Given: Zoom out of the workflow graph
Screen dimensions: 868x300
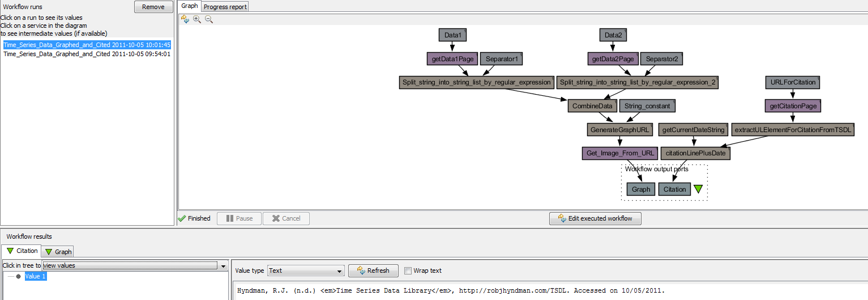Looking at the screenshot, I should coord(208,19).
